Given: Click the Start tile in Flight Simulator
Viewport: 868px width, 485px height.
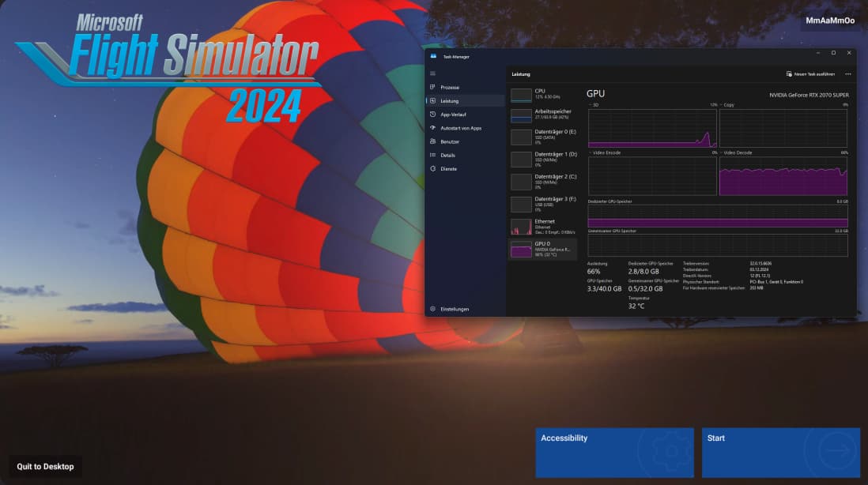Looking at the screenshot, I should click(x=781, y=453).
